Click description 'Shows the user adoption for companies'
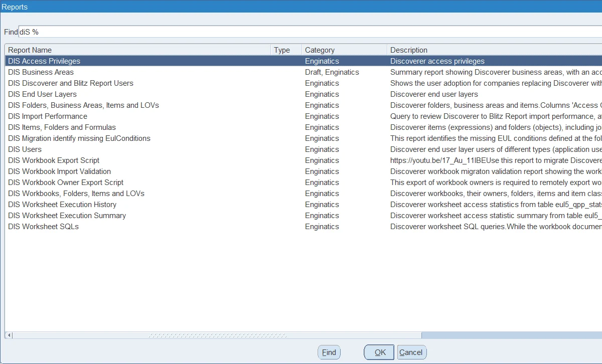This screenshot has height=364, width=602. (x=496, y=83)
